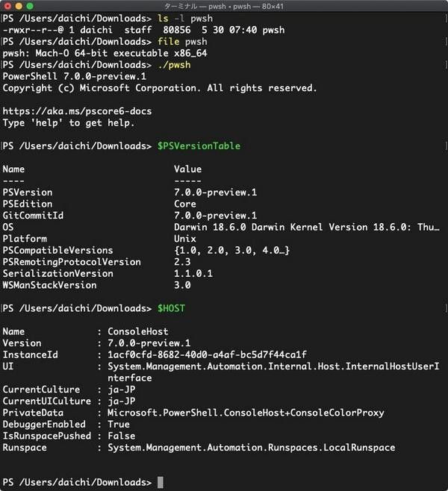448x491 pixels.
Task: Click the cursor block at final prompt
Action: pyautogui.click(x=160, y=482)
